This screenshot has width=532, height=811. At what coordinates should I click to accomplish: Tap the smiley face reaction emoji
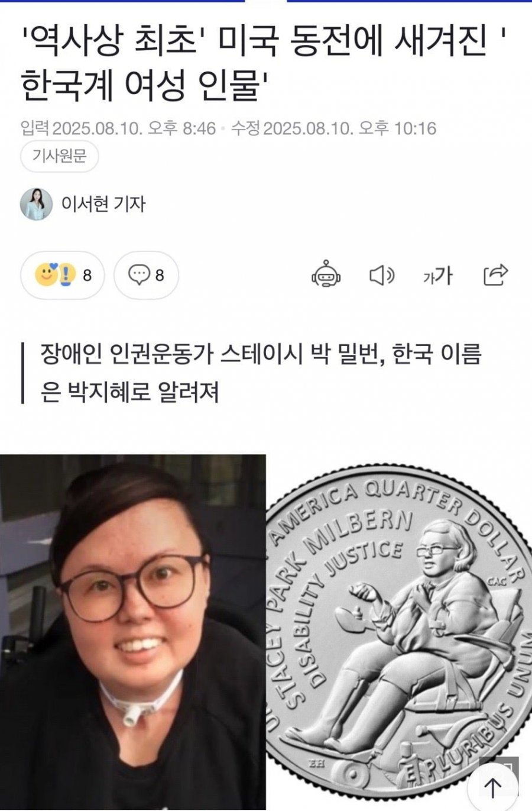[x=46, y=274]
